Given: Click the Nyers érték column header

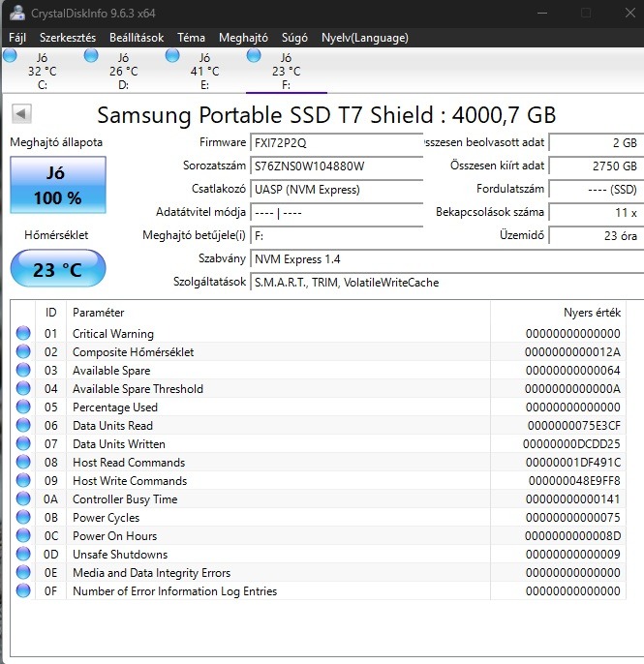Looking at the screenshot, I should (x=558, y=313).
